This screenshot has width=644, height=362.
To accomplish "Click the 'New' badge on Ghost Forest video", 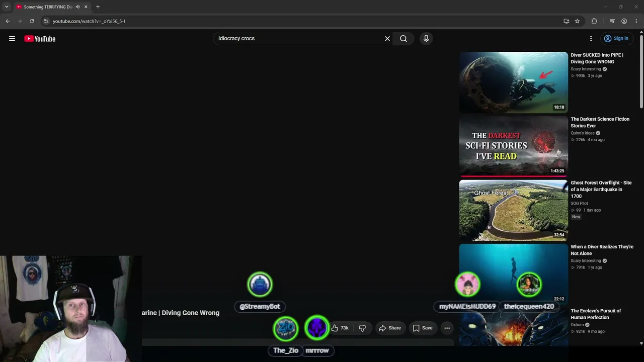I will click(x=576, y=217).
